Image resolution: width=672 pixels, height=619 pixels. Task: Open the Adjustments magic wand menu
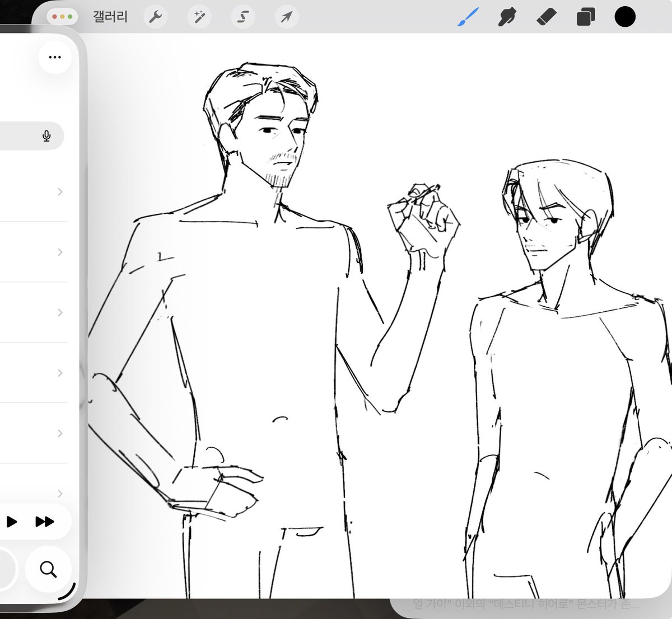click(199, 17)
